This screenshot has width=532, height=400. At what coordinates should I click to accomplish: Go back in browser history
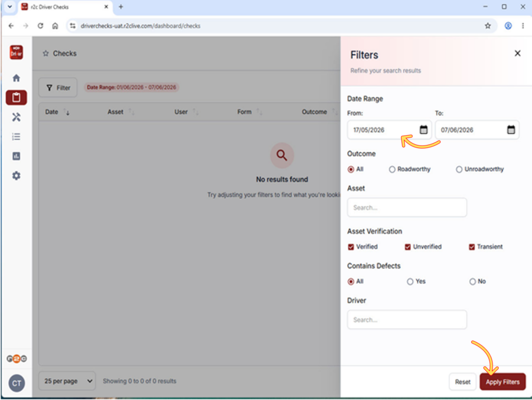click(x=11, y=26)
